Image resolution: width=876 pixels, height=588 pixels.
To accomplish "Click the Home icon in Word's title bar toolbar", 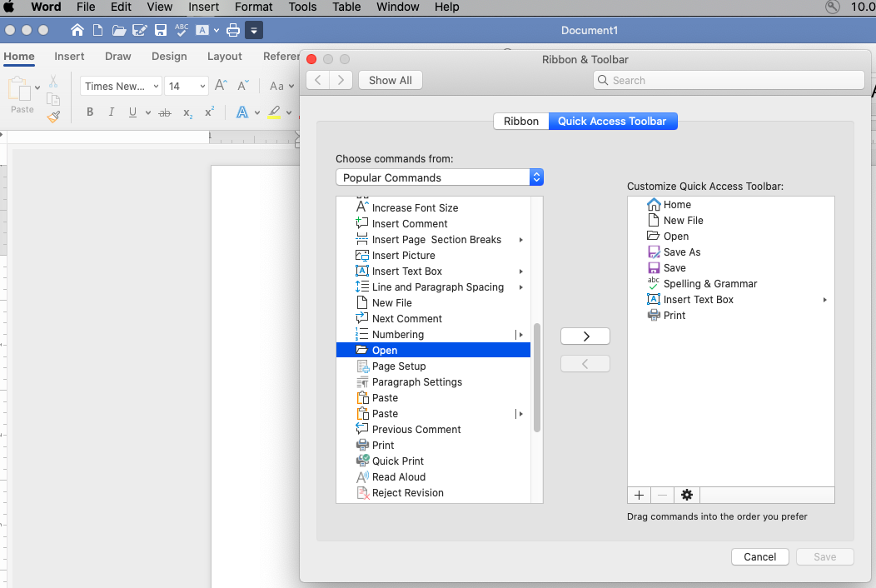I will tap(77, 30).
